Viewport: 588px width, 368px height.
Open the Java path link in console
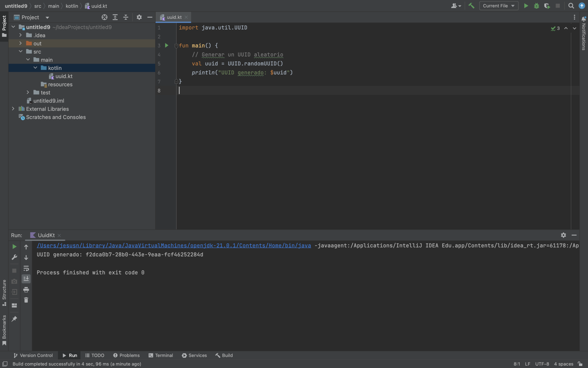[174, 246]
